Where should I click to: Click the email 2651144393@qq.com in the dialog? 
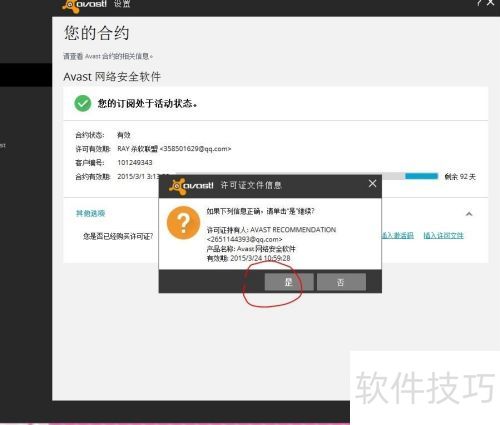(x=244, y=239)
